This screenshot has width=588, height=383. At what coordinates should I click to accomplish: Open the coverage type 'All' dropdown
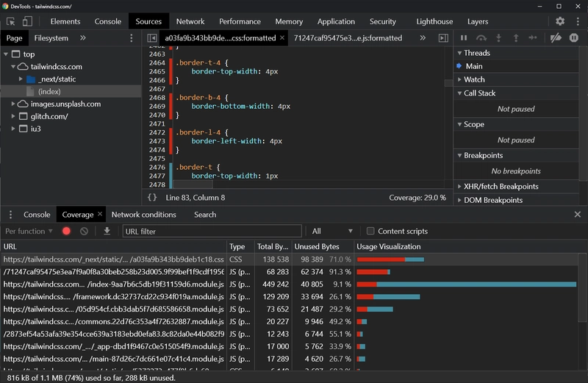coord(332,232)
